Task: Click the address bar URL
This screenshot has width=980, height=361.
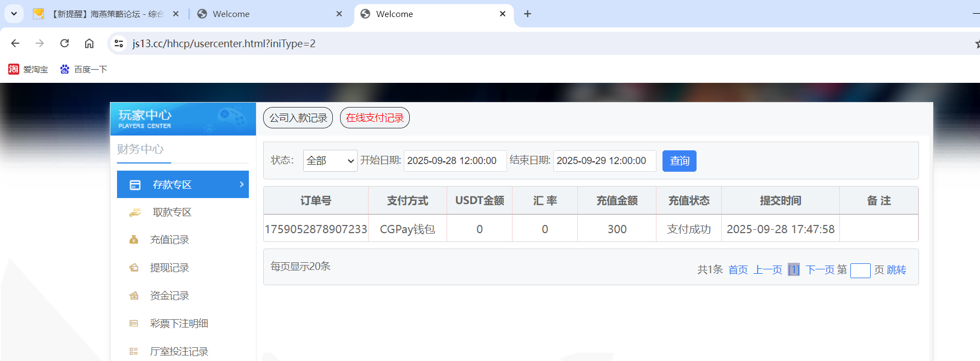Action: point(224,43)
